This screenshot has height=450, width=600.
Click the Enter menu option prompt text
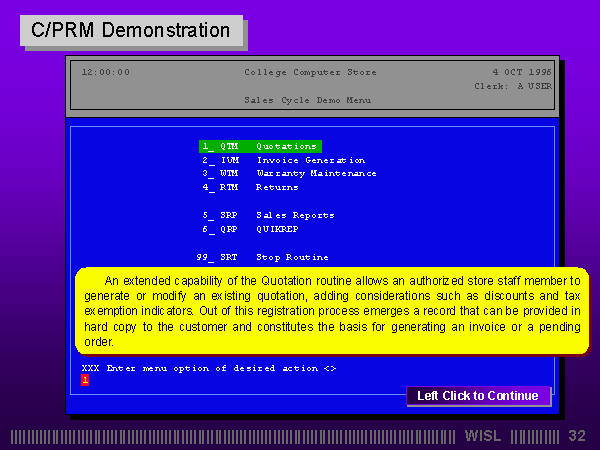tap(208, 368)
